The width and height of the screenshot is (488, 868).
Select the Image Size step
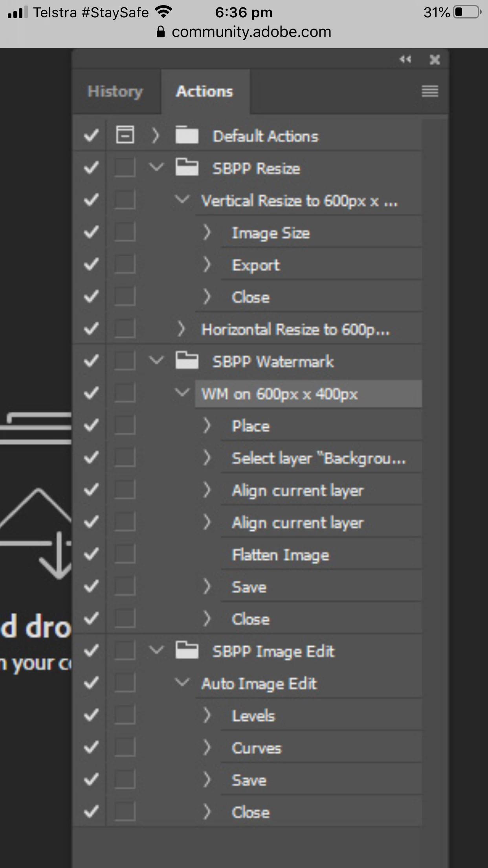coord(271,233)
